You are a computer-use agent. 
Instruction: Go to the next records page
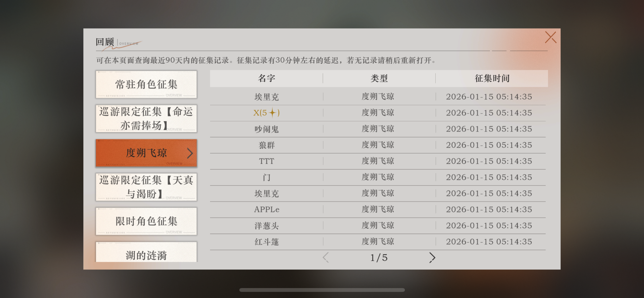[x=432, y=258]
